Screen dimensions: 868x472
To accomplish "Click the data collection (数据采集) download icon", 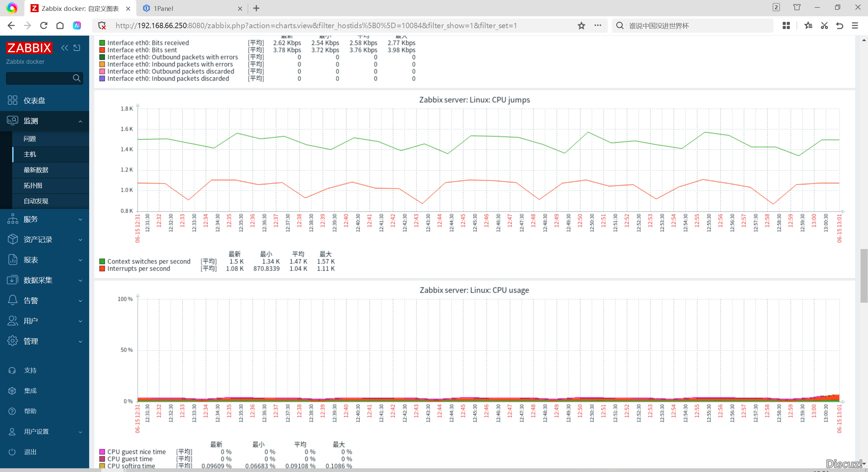I will (x=13, y=280).
